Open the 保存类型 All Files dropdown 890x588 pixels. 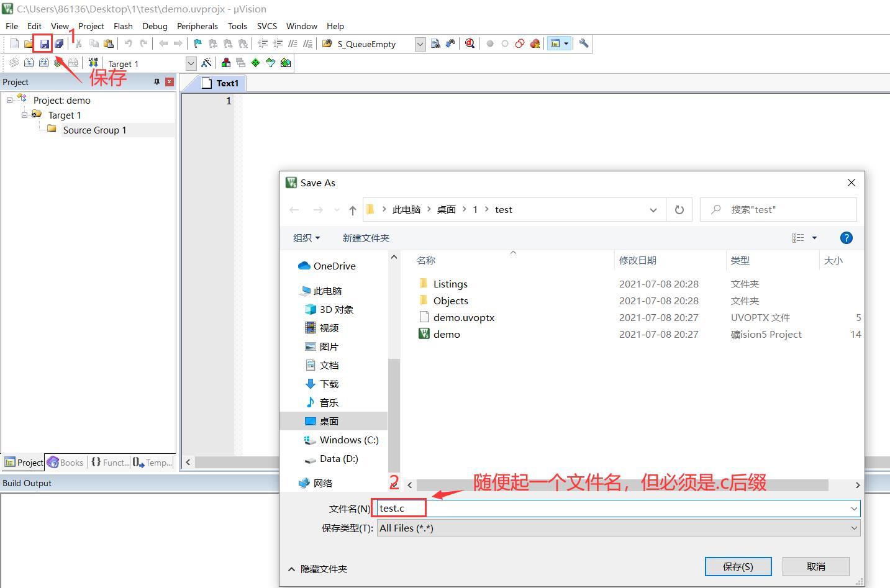coord(854,528)
